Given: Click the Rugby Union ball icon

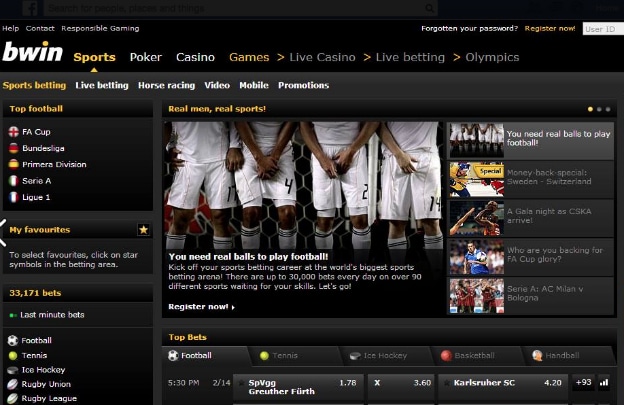Looking at the screenshot, I should [x=13, y=384].
